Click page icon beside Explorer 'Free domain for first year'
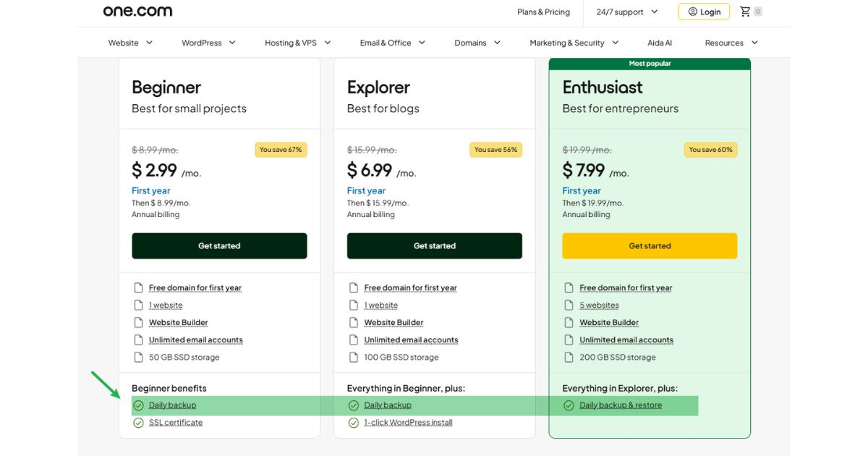This screenshot has width=868, height=456. 354,287
